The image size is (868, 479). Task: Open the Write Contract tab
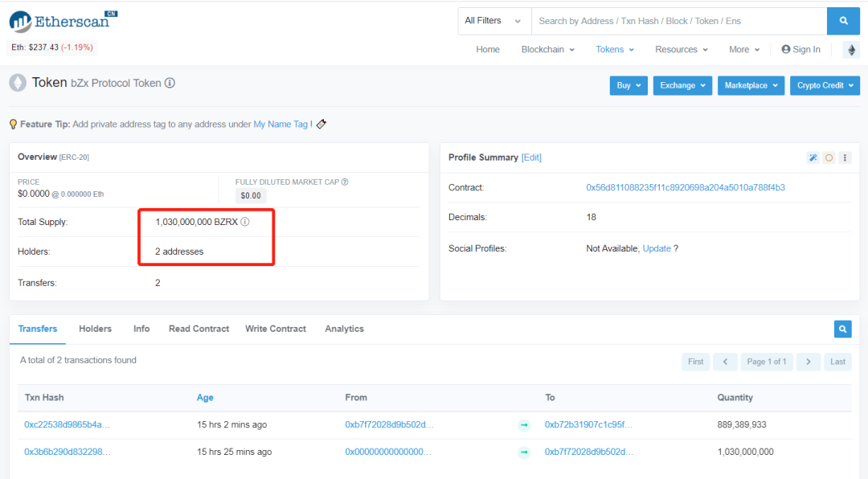276,329
